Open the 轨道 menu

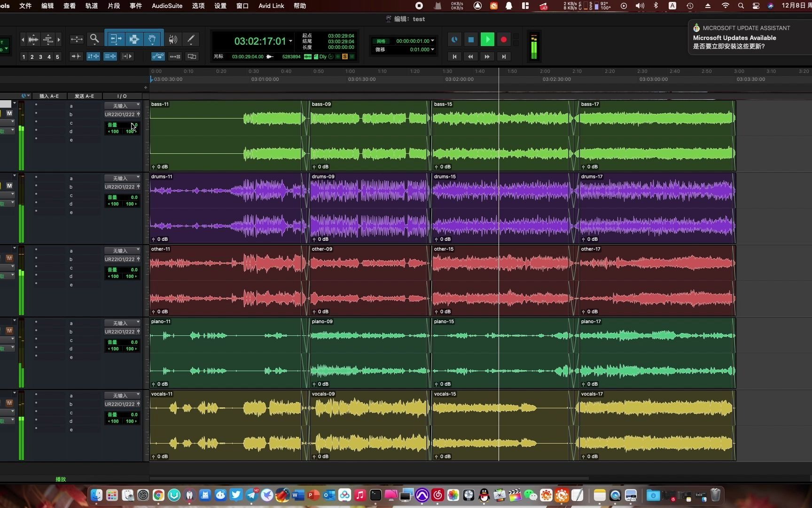(x=92, y=6)
